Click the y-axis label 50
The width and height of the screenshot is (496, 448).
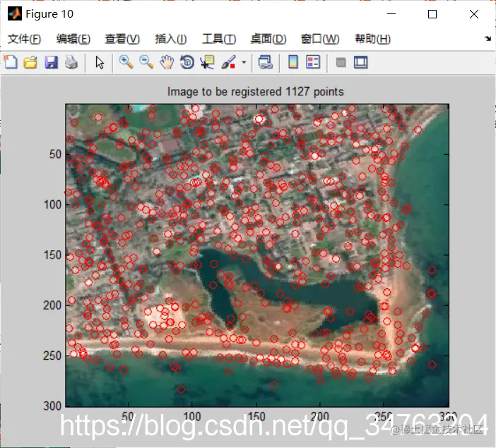55,154
